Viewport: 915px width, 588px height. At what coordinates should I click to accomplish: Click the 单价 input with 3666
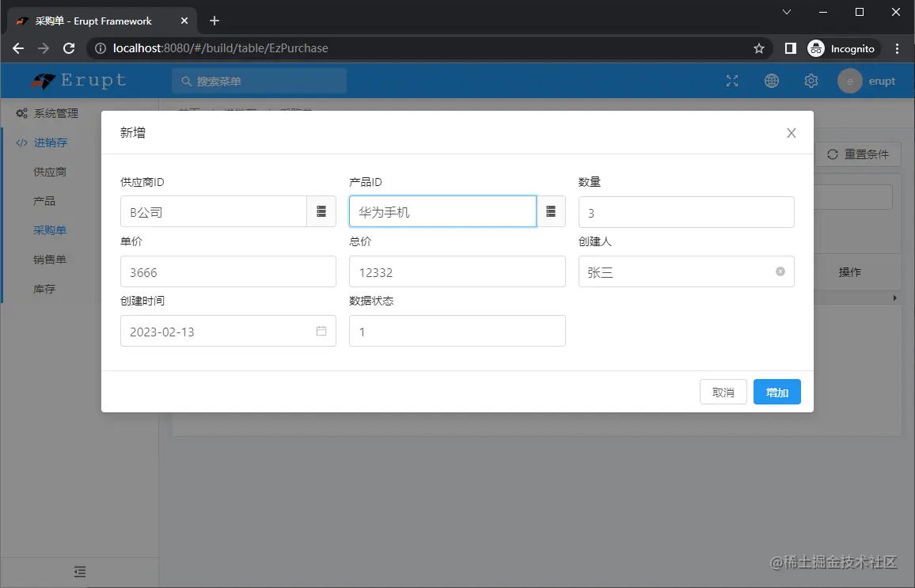click(x=228, y=271)
